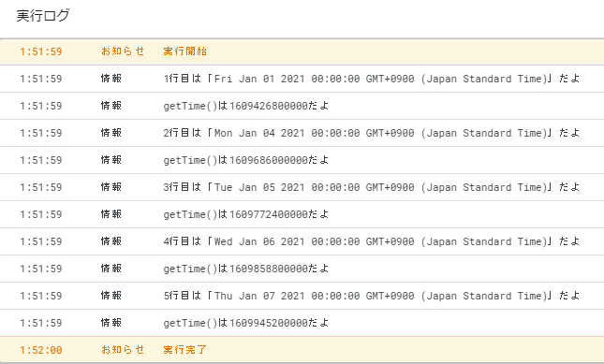Screen dimensions: 604x364
Task: Click the getTime() 1609686000000 message
Action: tap(245, 160)
